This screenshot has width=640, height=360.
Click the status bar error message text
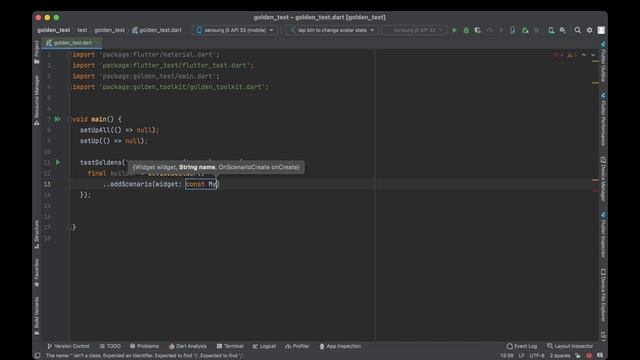tap(145, 356)
